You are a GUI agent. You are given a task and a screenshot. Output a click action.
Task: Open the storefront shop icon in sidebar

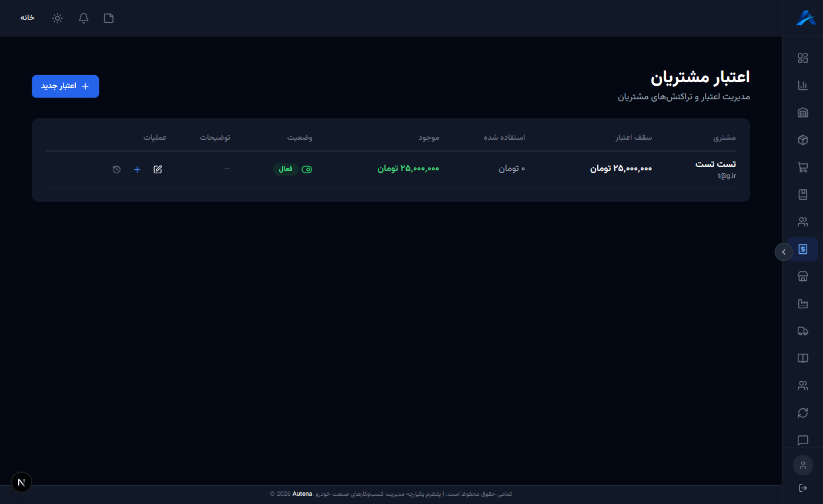pos(802,277)
